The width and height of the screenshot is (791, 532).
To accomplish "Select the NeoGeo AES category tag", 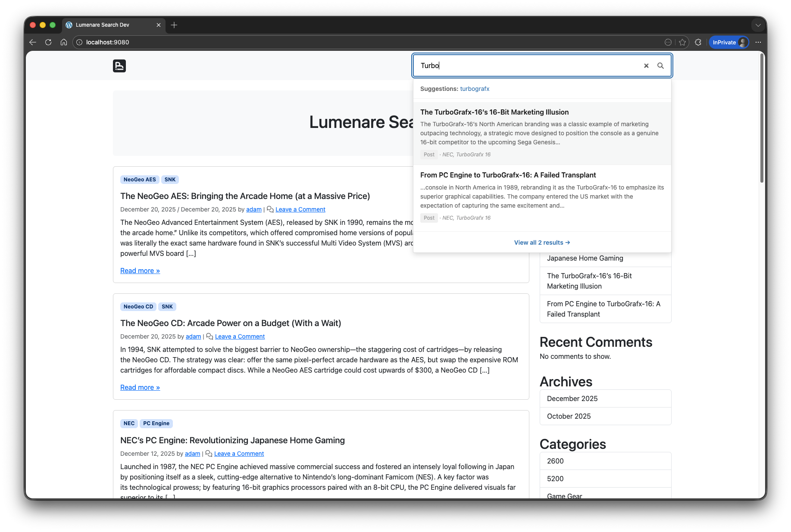I will [x=140, y=180].
